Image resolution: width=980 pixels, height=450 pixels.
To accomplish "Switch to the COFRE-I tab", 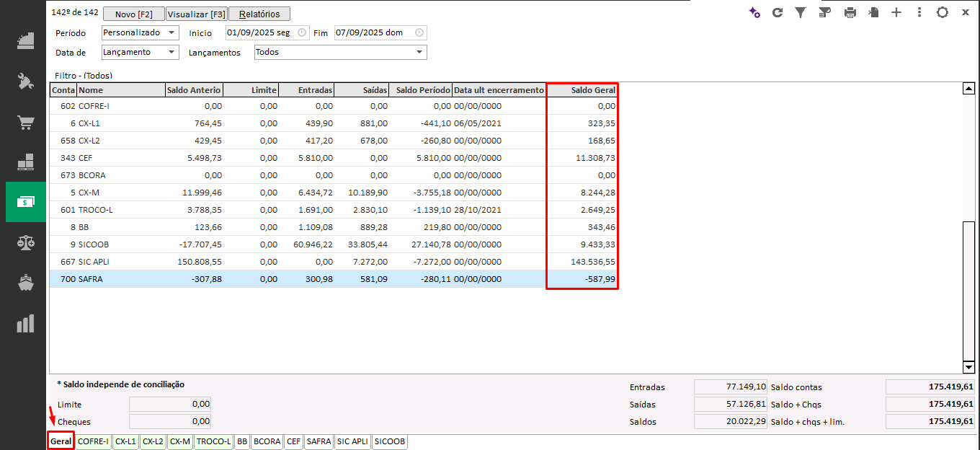I will (x=94, y=441).
